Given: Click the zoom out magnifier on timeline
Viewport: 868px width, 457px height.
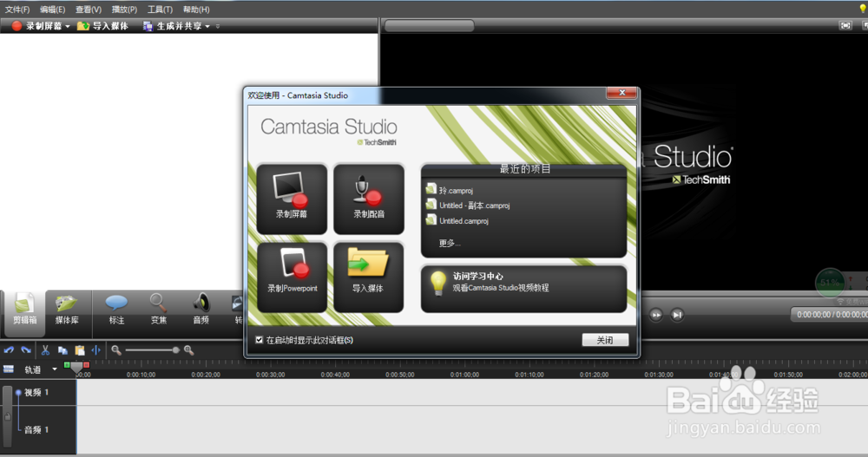Looking at the screenshot, I should [115, 349].
